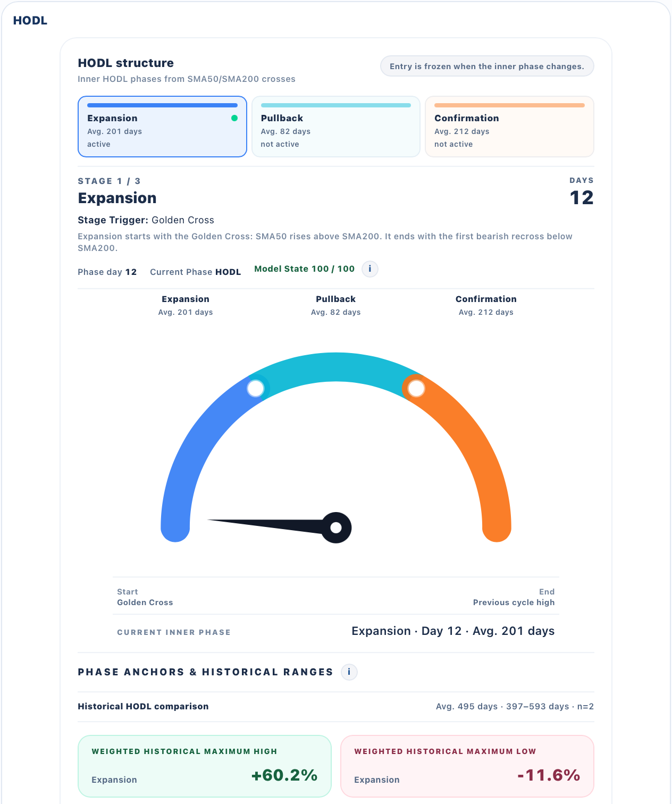Click "Model State 100 / 100" text
The width and height of the screenshot is (672, 804).
click(x=305, y=269)
